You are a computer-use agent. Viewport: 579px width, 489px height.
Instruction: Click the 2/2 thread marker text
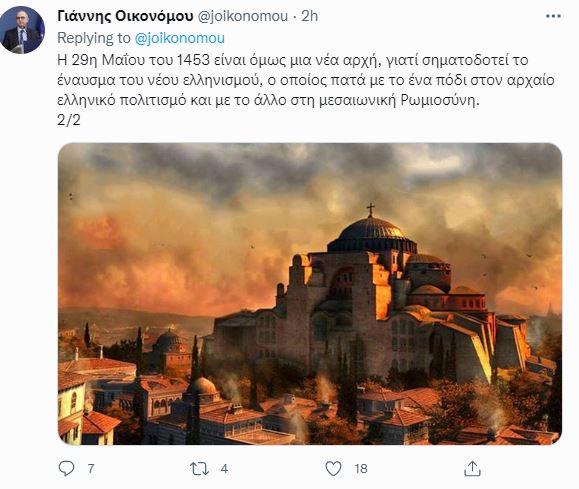click(x=69, y=120)
